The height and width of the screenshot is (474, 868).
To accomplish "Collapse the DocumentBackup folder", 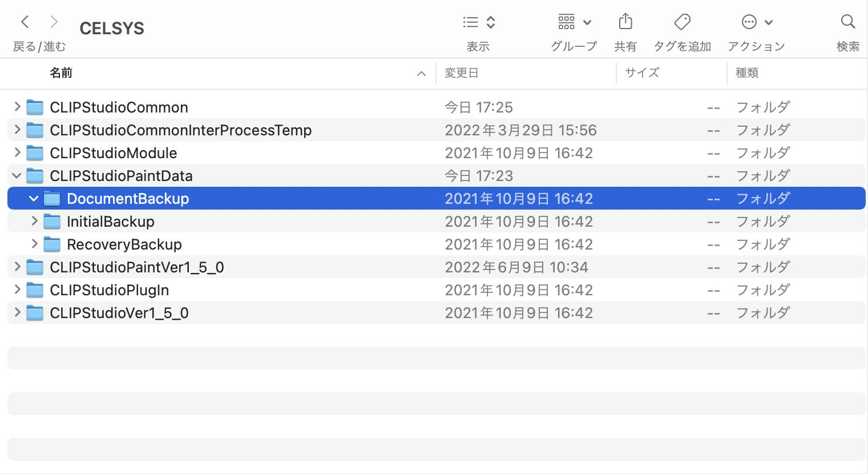I will pos(34,198).
